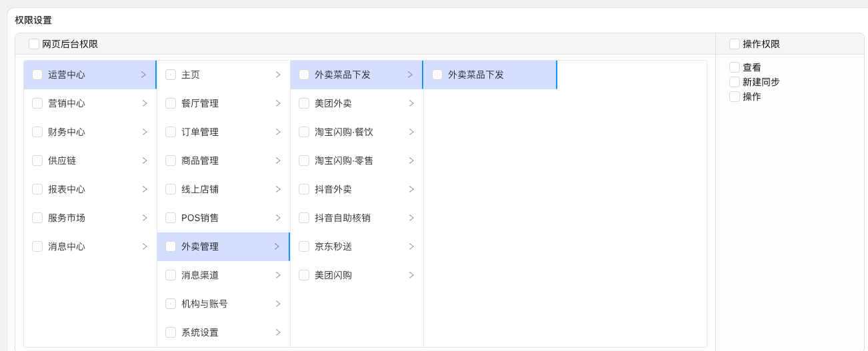Tick the fourth-column 外卖菜品下发 checkbox
This screenshot has height=351, width=868.
click(x=437, y=75)
